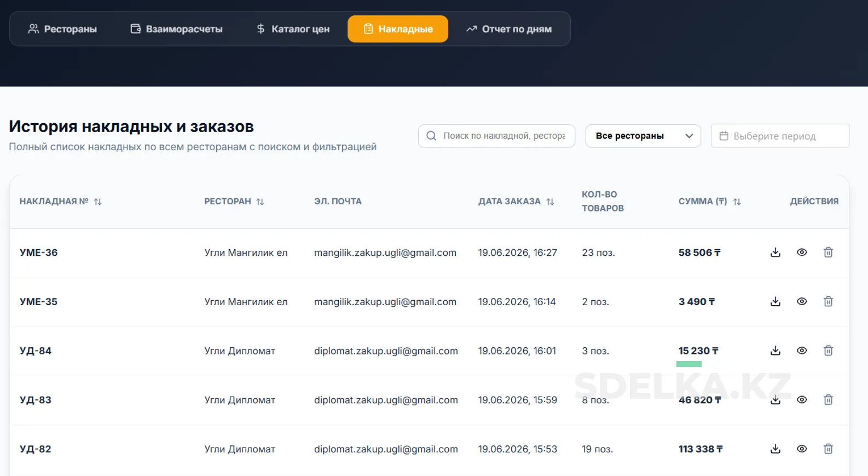
Task: Click invoice number УМЕ-35
Action: click(x=38, y=302)
